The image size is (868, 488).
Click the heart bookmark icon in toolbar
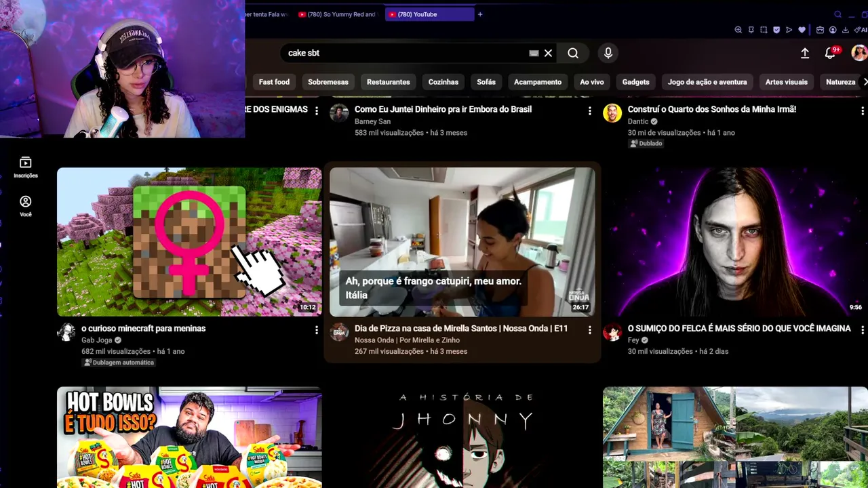pos(802,30)
